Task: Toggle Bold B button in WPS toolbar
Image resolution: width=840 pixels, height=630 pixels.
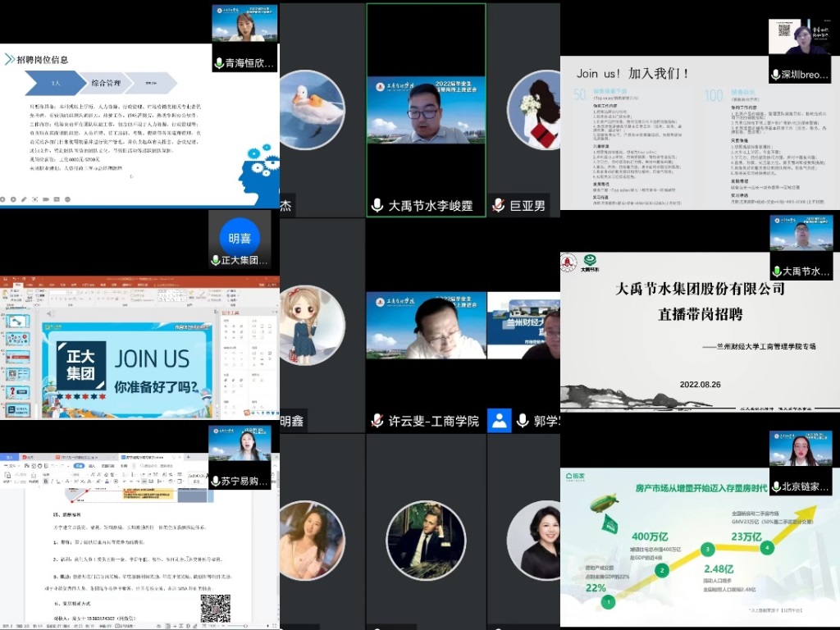Action: 46,482
